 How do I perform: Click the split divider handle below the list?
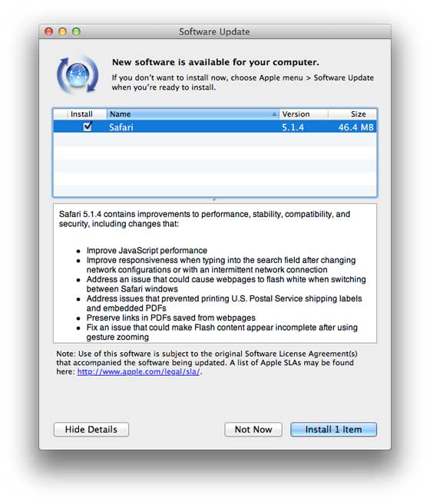[x=214, y=199]
